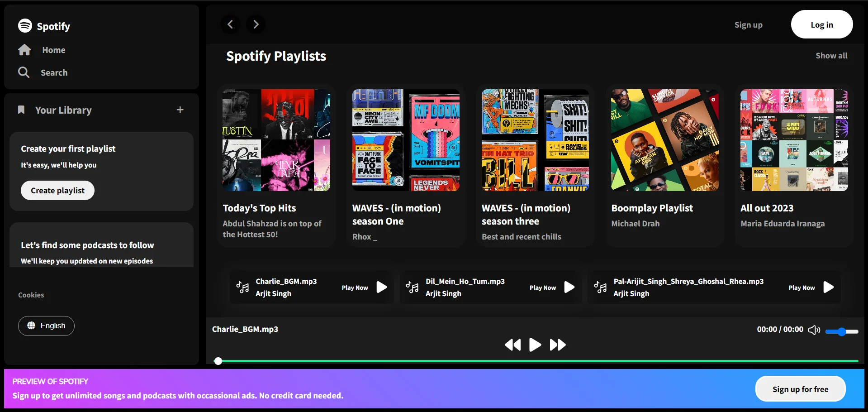Click the Spotify logo icon

coord(25,26)
